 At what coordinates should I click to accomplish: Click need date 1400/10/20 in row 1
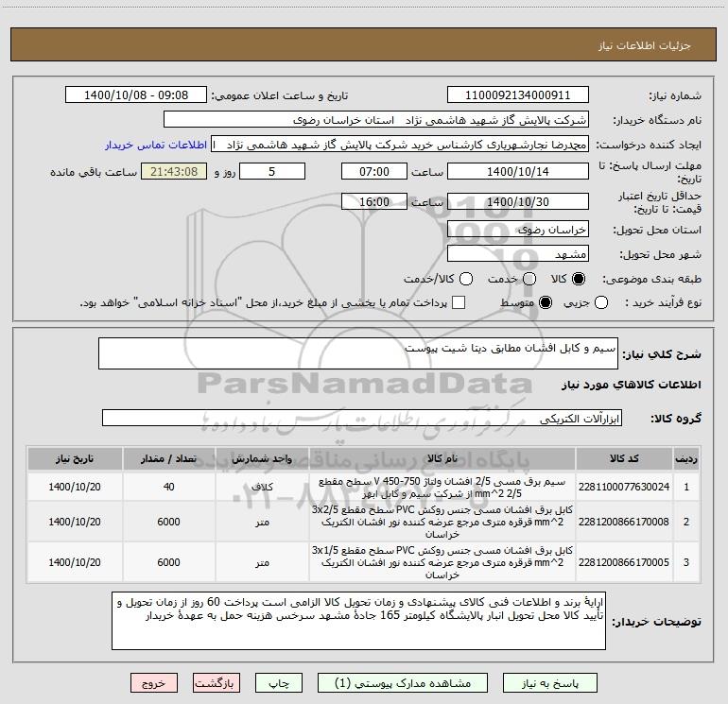(x=75, y=487)
